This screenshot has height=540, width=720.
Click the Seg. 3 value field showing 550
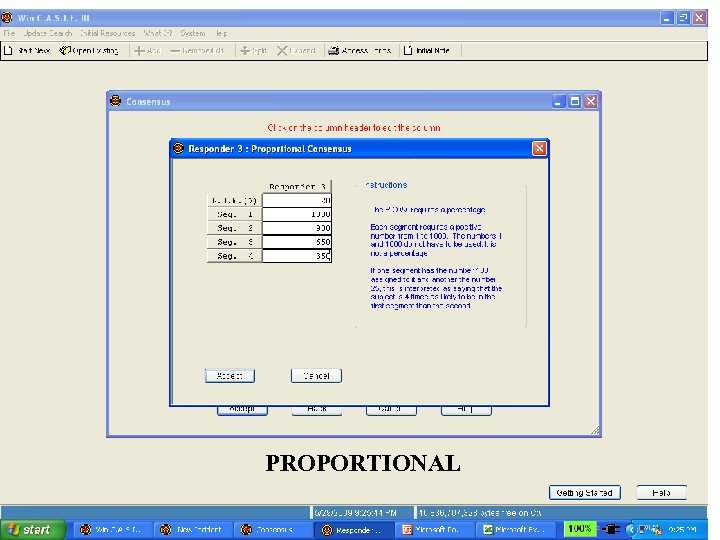coord(297,242)
